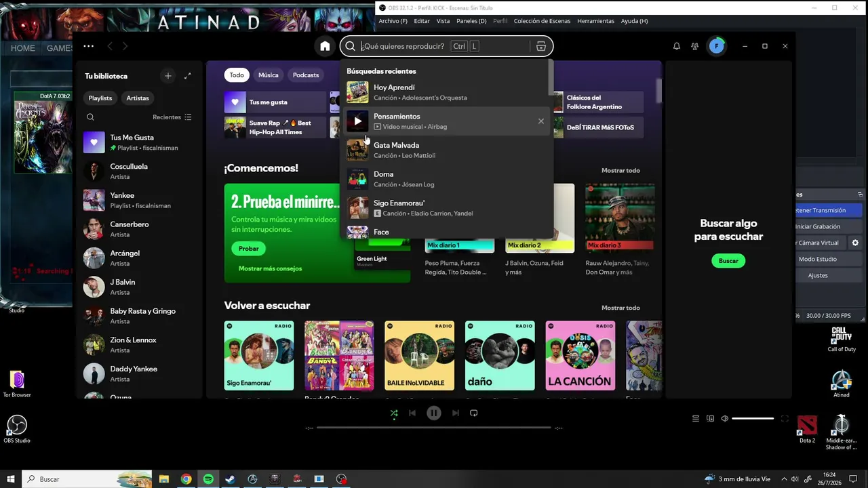
Task: Open Spotify notifications bell
Action: (x=676, y=46)
